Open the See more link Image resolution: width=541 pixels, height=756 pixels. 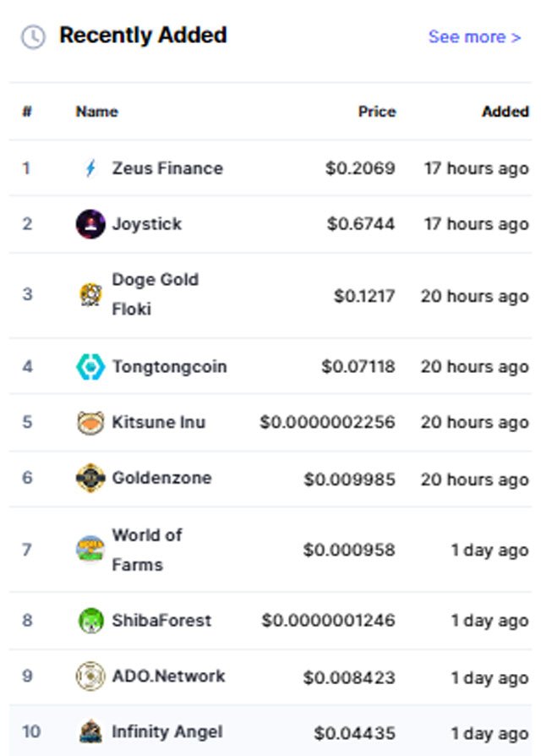click(474, 36)
